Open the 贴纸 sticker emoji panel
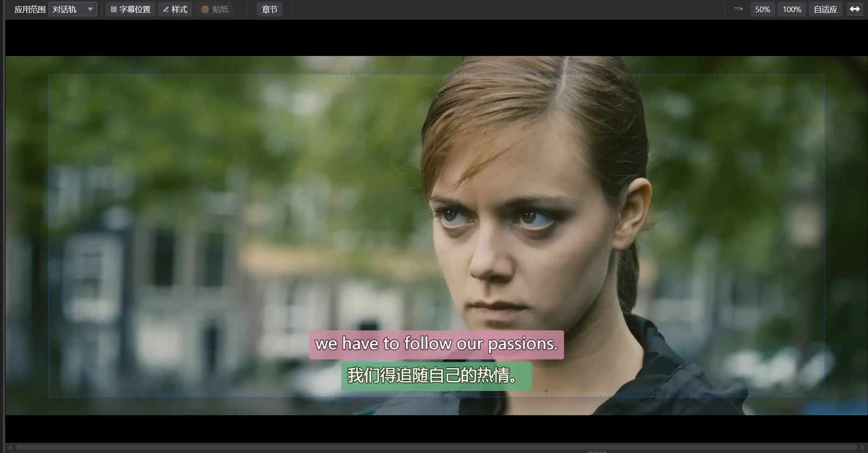This screenshot has height=453, width=868. tap(214, 9)
